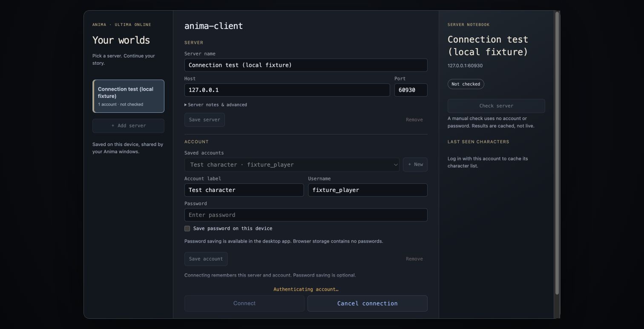Click the Check server button
The width and height of the screenshot is (644, 329).
[x=496, y=106]
